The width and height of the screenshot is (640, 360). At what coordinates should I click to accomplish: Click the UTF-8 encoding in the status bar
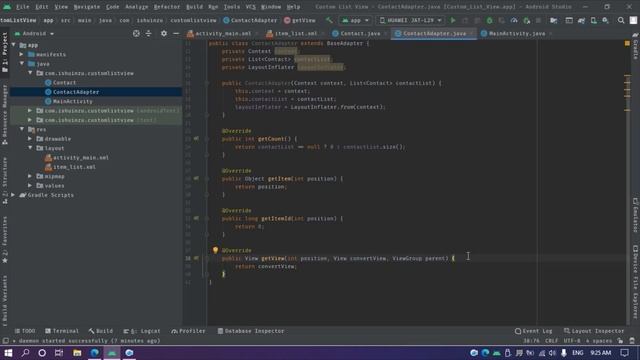571,341
